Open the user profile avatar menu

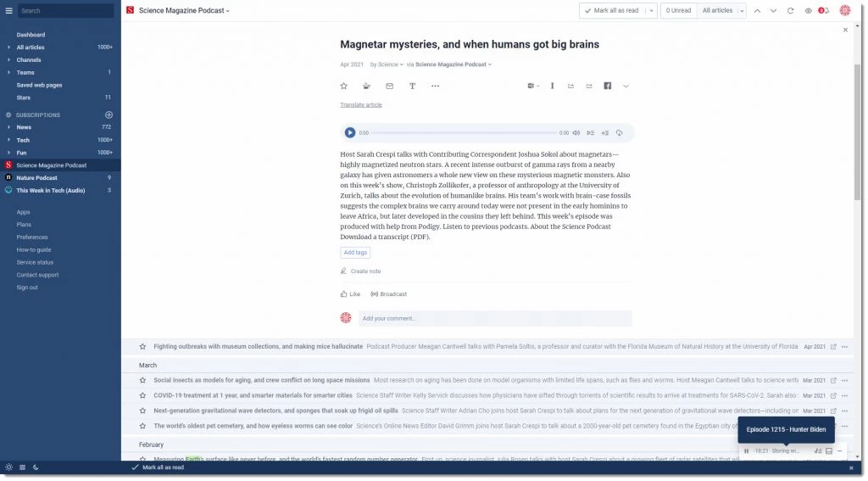pos(845,10)
